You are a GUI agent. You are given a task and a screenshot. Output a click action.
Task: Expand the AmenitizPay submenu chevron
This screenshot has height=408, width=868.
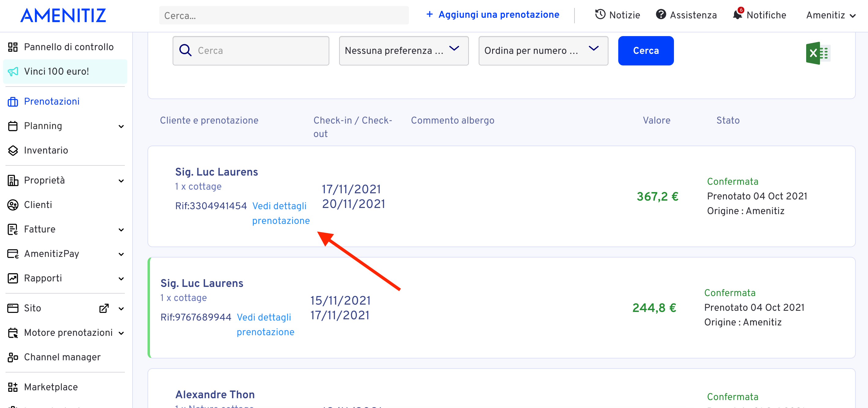click(x=121, y=254)
